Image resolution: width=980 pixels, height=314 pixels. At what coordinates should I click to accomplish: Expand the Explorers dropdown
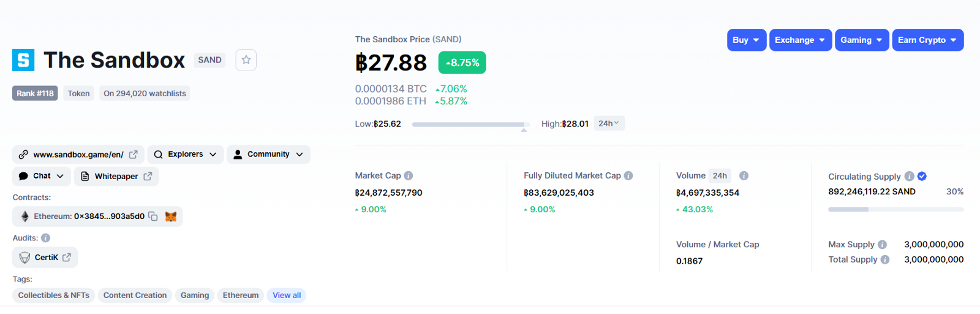click(186, 155)
